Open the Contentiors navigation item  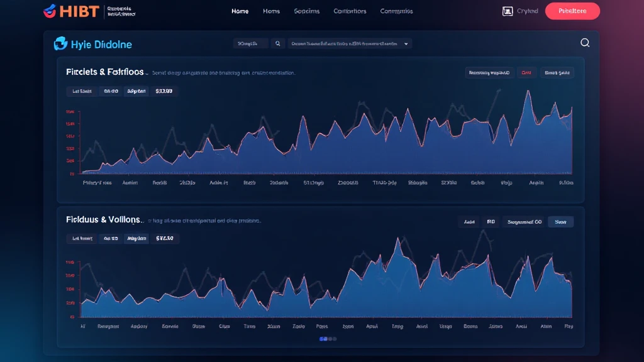pyautogui.click(x=350, y=11)
